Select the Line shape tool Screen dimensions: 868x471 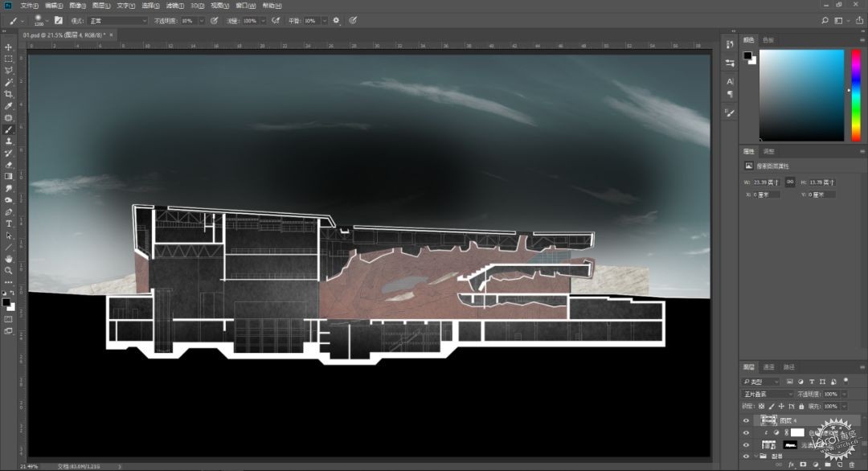(x=8, y=247)
